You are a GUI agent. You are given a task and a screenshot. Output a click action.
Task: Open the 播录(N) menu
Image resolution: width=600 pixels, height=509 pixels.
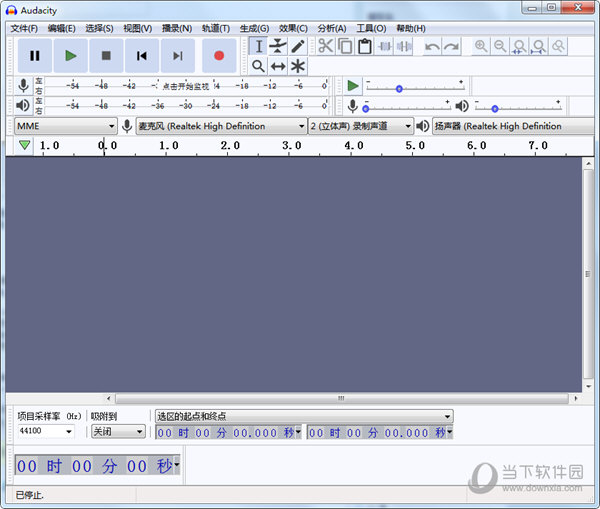(x=177, y=28)
